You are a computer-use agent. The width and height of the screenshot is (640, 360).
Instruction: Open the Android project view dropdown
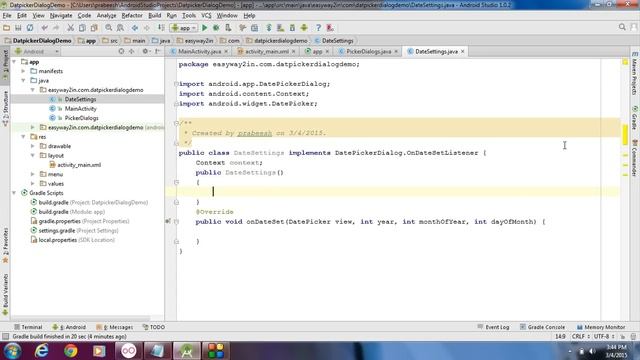coord(37,51)
